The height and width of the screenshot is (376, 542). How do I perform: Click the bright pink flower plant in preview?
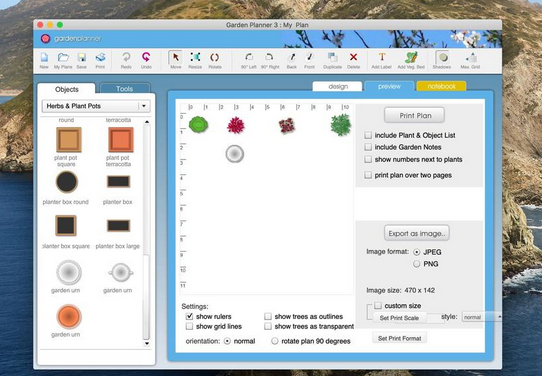236,125
